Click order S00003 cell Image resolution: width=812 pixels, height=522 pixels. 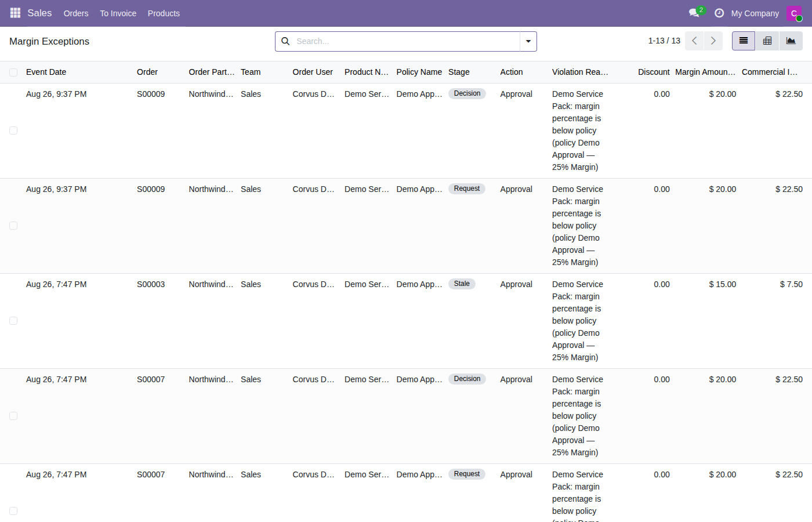[x=151, y=284]
